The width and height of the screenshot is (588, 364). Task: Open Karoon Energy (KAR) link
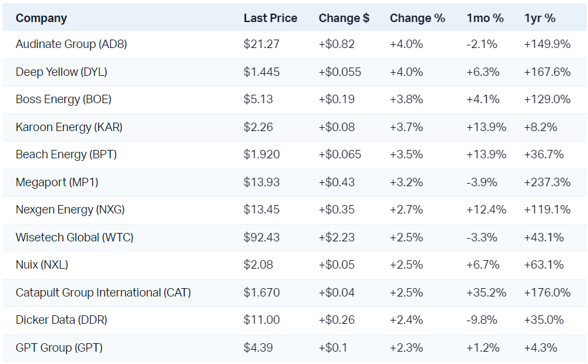(x=69, y=127)
